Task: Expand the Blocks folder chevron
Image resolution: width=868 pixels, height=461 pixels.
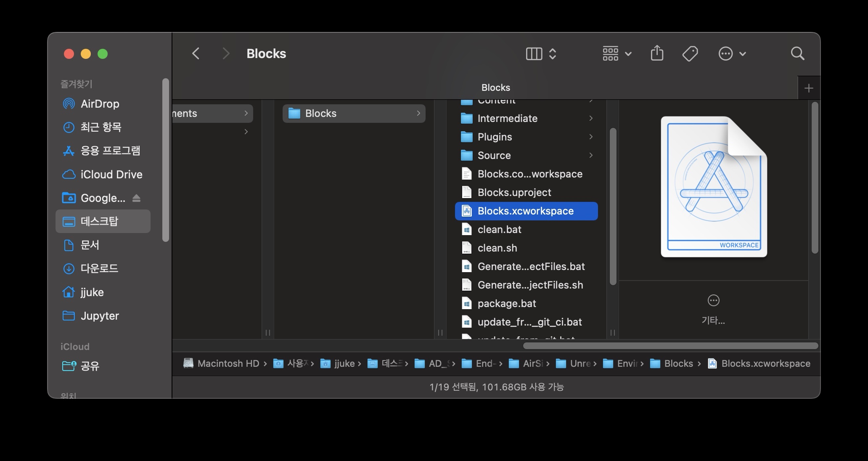Action: coord(418,113)
